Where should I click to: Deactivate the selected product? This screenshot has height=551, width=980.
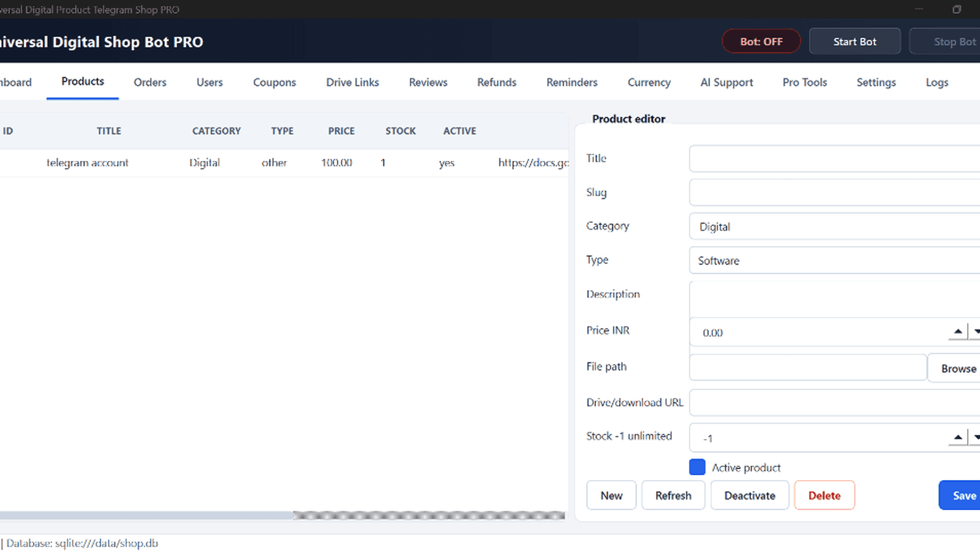750,495
